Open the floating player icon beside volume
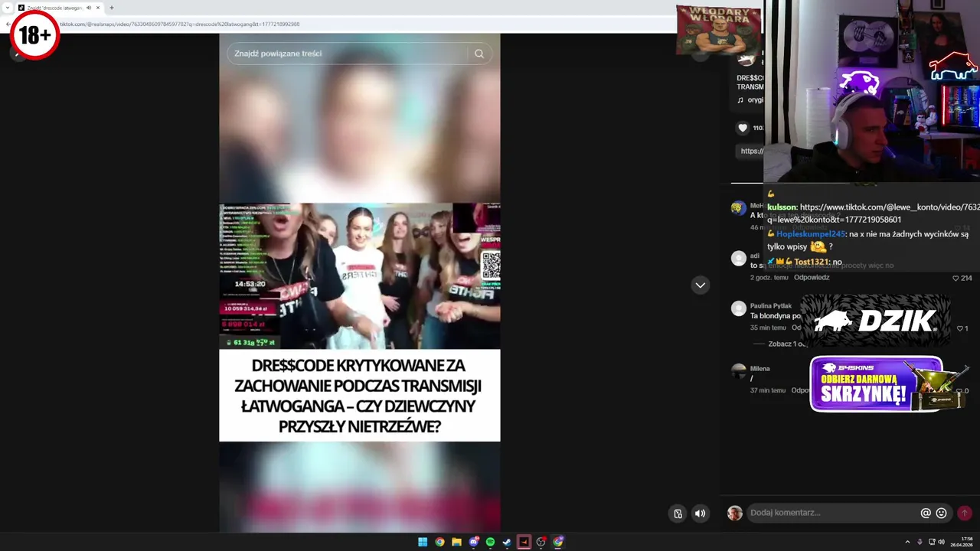 [x=678, y=514]
